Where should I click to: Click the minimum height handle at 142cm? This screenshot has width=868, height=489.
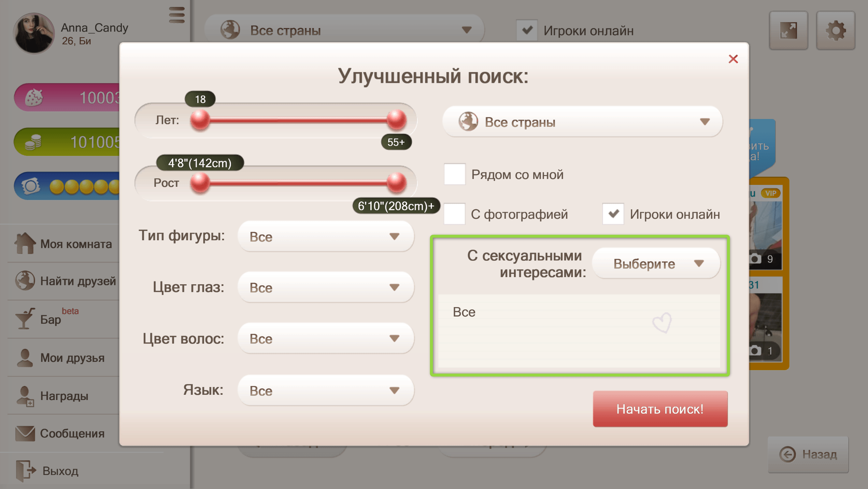200,183
